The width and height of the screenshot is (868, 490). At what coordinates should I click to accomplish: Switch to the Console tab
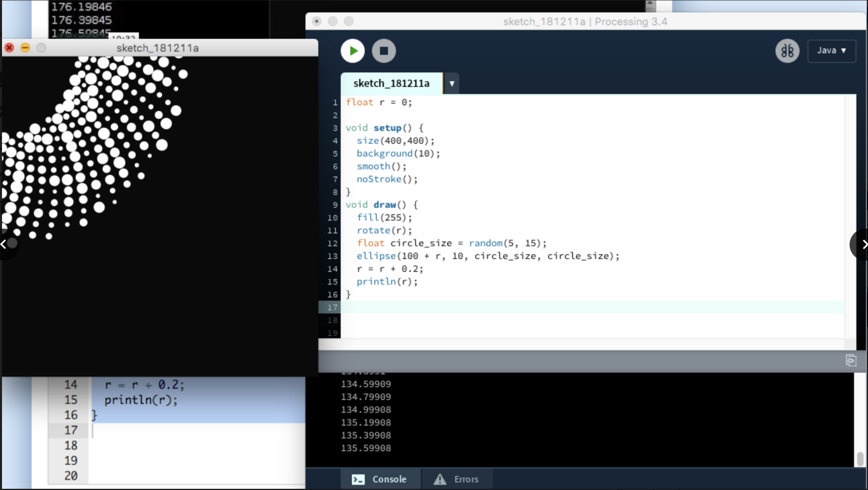tap(380, 479)
